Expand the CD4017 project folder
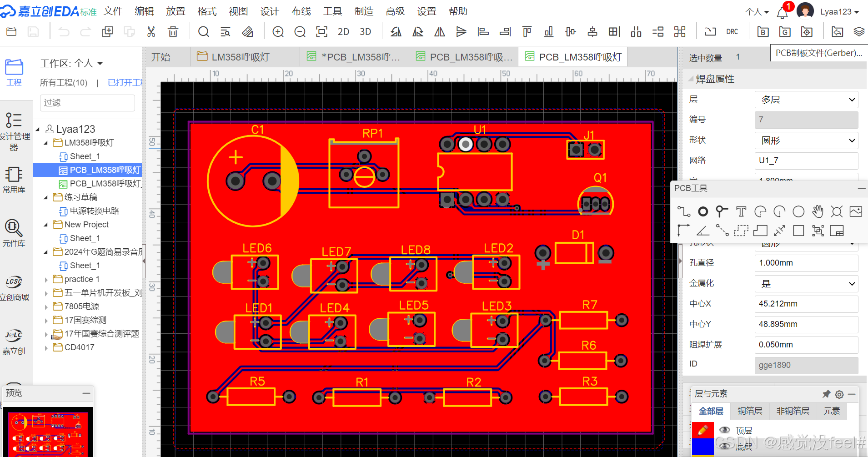This screenshot has height=457, width=868. 46,348
